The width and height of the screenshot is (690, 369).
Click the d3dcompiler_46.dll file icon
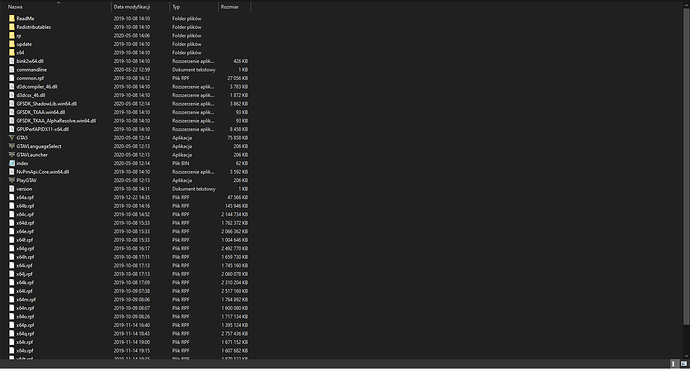tap(12, 87)
